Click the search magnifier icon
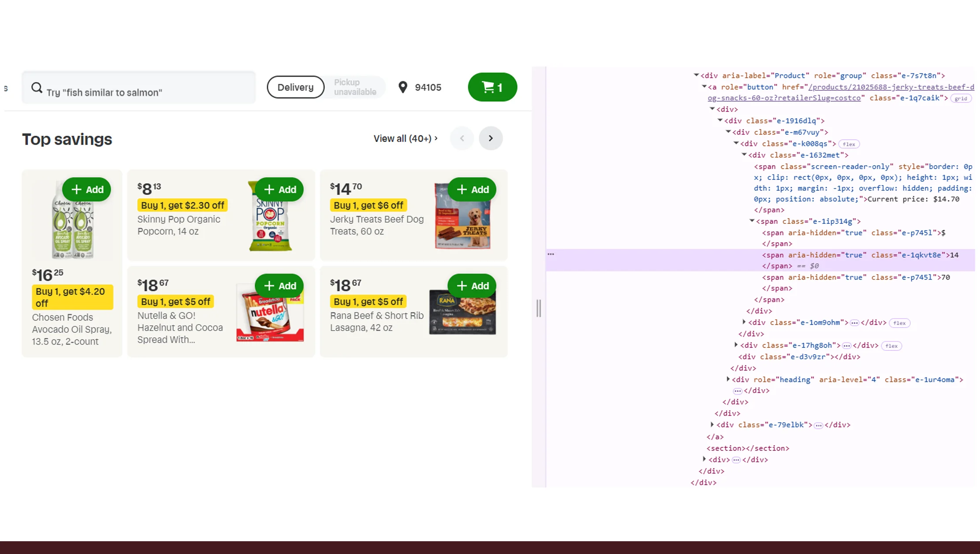This screenshot has height=554, width=980. click(37, 87)
